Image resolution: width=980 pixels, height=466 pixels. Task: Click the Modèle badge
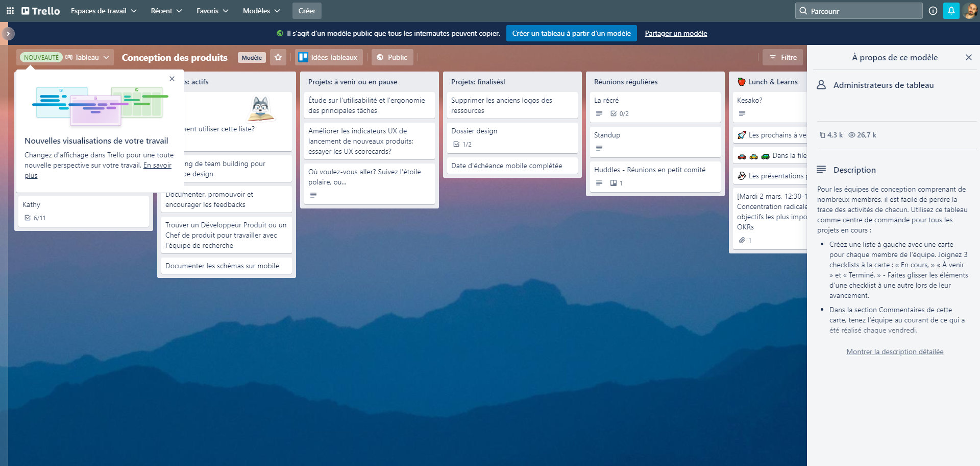(252, 58)
